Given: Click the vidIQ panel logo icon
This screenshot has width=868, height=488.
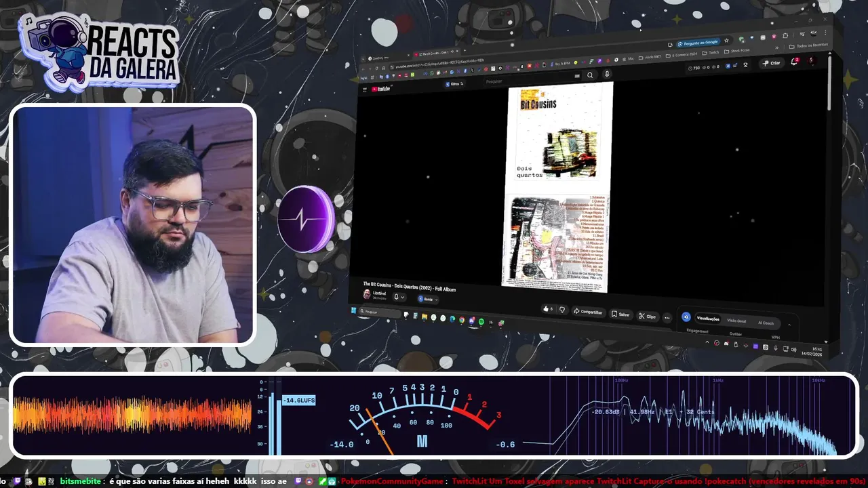Looking at the screenshot, I should point(686,317).
